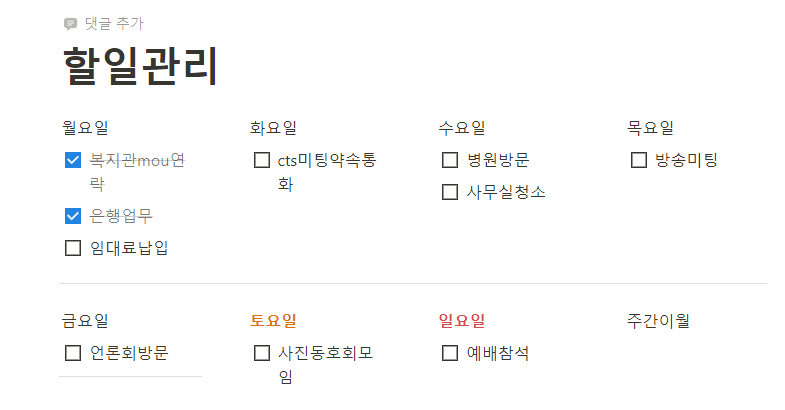Check the 임대료납입 checkbox
785x410 pixels.
73,248
